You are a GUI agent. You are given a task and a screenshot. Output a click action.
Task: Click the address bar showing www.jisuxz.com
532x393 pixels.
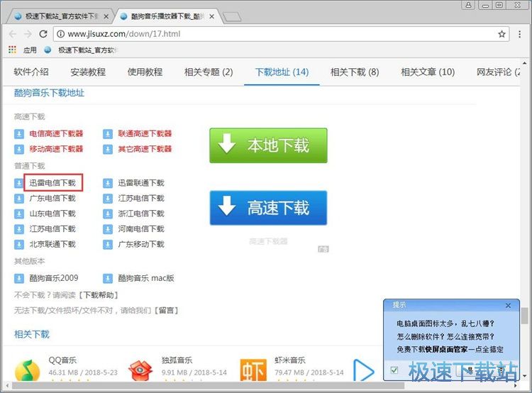pyautogui.click(x=270, y=34)
